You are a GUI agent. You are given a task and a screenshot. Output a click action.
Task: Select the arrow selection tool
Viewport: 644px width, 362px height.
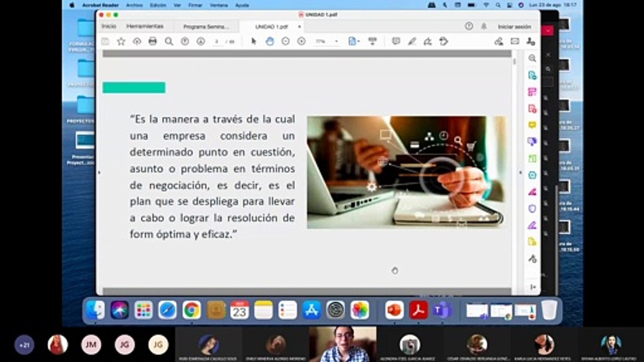pos(254,41)
